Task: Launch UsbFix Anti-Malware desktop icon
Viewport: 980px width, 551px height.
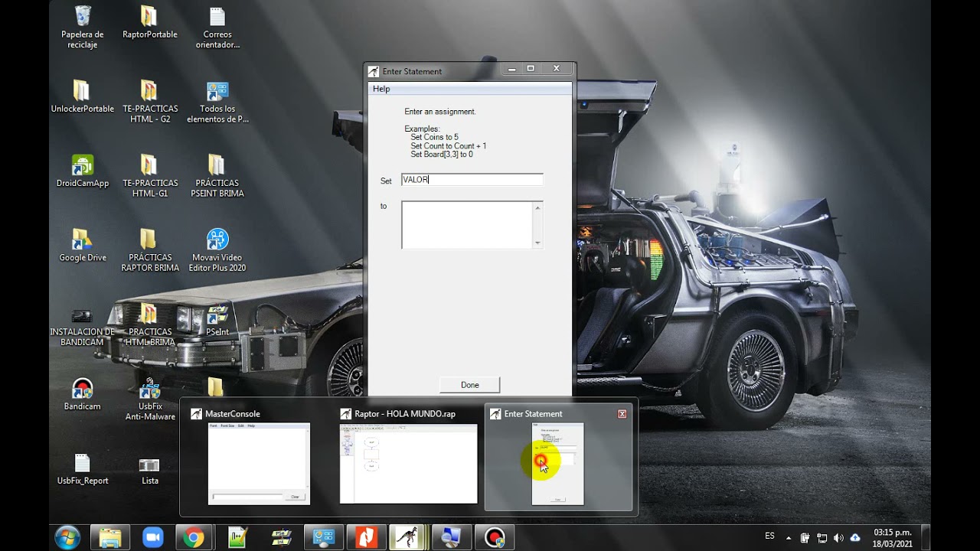Action: (x=149, y=399)
